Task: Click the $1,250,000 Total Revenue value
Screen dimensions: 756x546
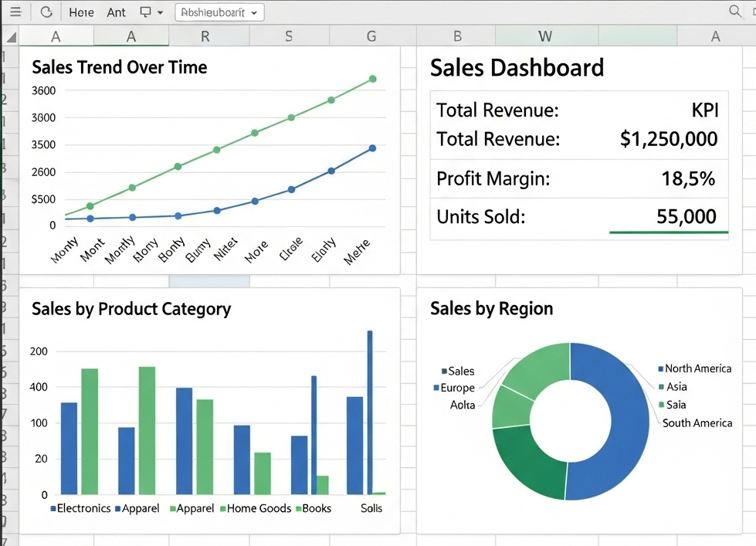Action: tap(667, 140)
